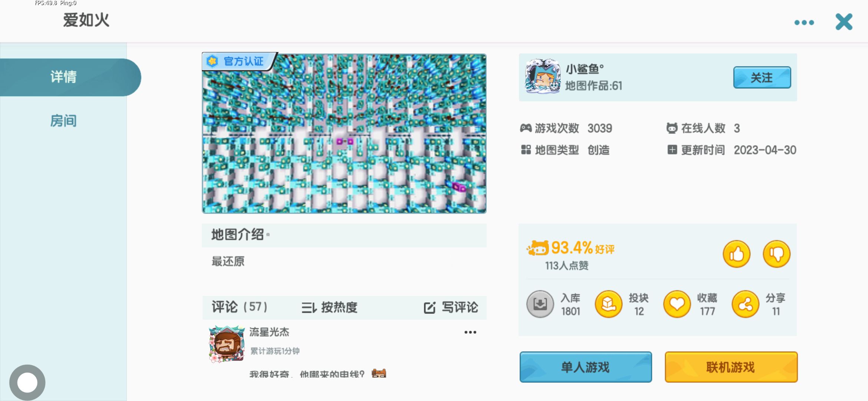Click the 分享 share icon
The image size is (868, 401).
click(746, 304)
